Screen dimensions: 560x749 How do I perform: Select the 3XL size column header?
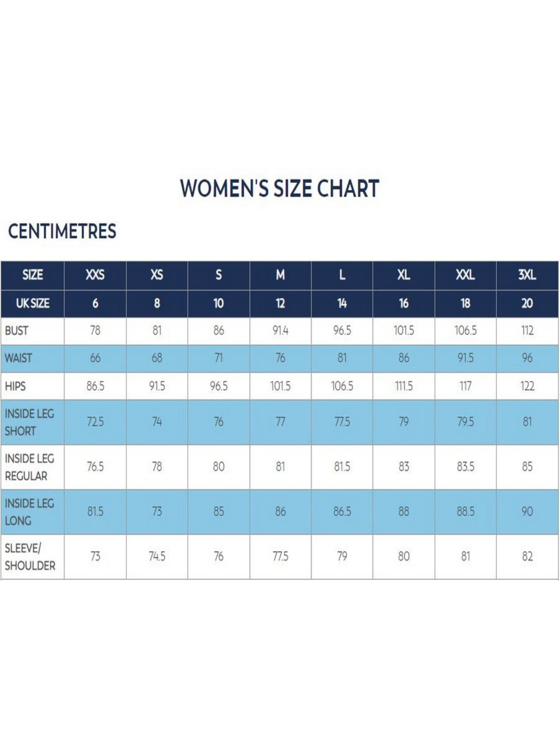pyautogui.click(x=527, y=276)
